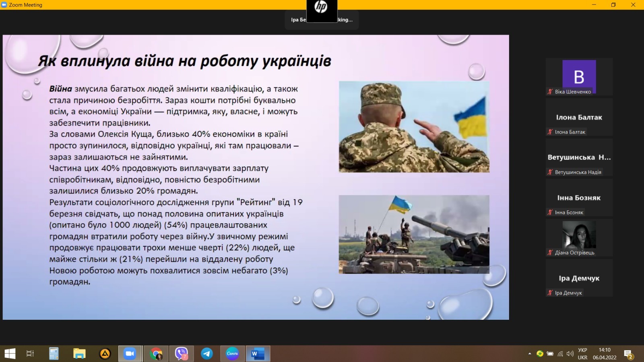
Task: Click the Task View icon
Action: [30, 354]
